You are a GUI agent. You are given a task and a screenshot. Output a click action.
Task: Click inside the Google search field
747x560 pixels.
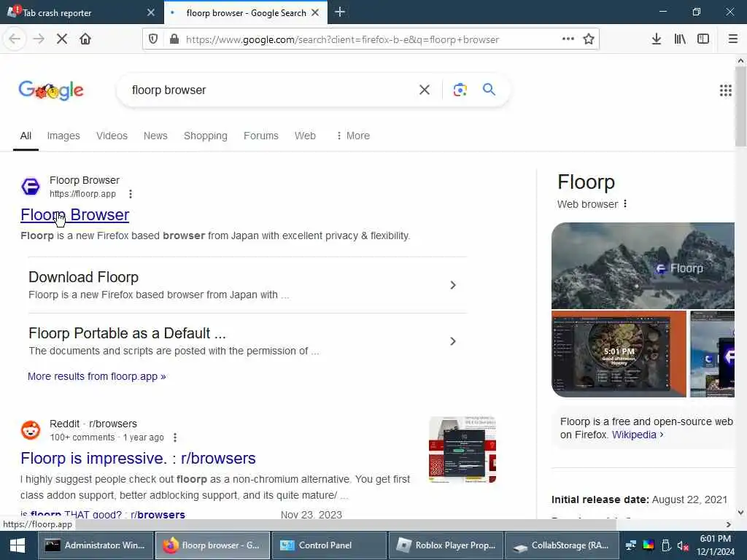[x=271, y=90]
